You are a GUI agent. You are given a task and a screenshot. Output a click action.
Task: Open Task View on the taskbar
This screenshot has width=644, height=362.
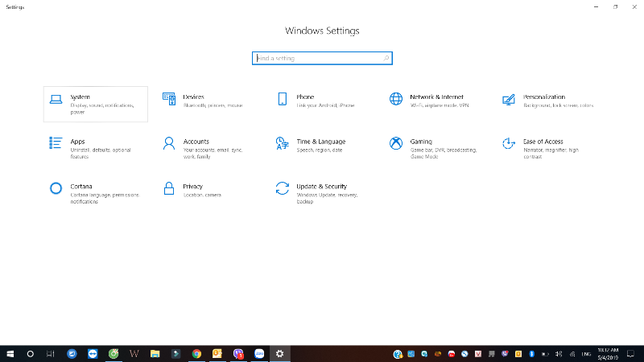pyautogui.click(x=50, y=354)
